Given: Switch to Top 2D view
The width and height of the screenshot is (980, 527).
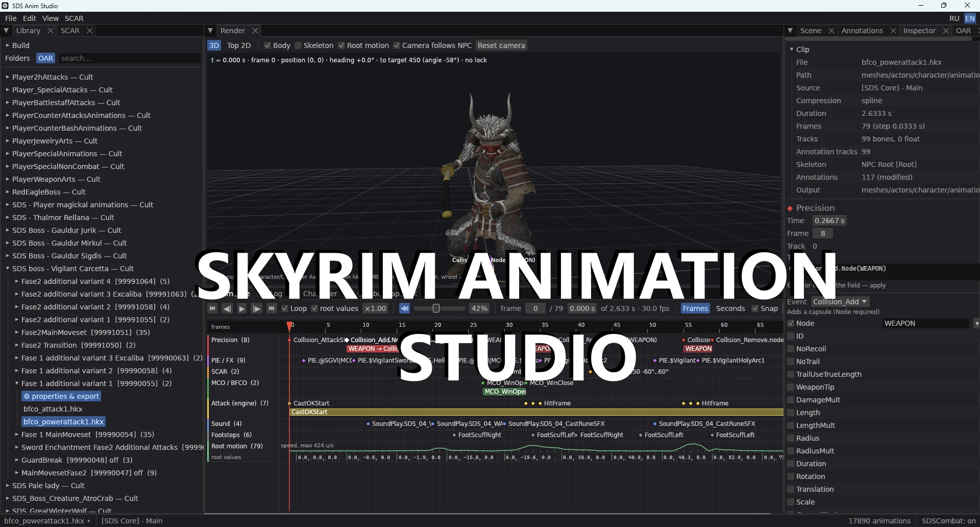Looking at the screenshot, I should click(239, 45).
